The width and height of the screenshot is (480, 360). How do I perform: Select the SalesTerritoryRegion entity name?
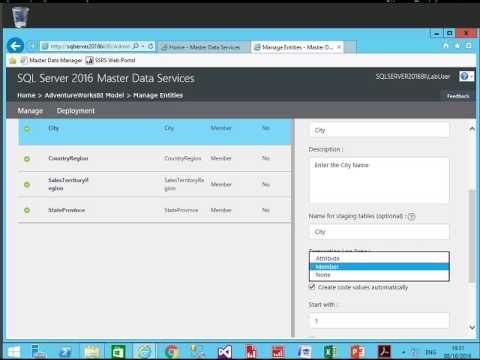click(x=68, y=184)
